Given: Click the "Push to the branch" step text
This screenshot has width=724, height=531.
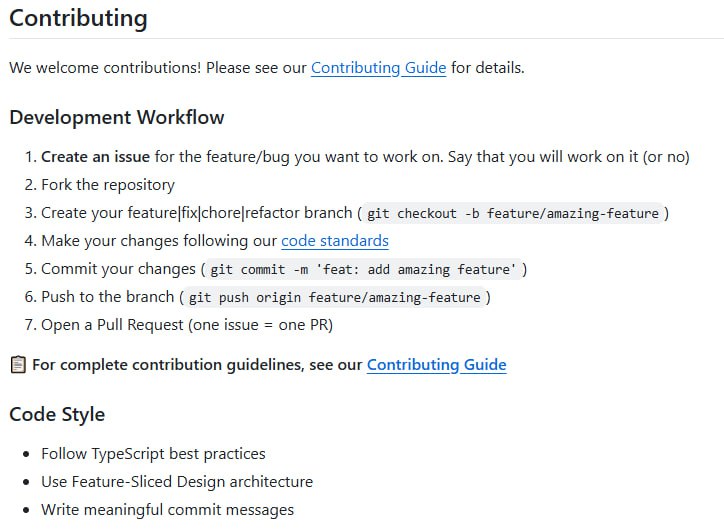Looking at the screenshot, I should (x=108, y=297).
